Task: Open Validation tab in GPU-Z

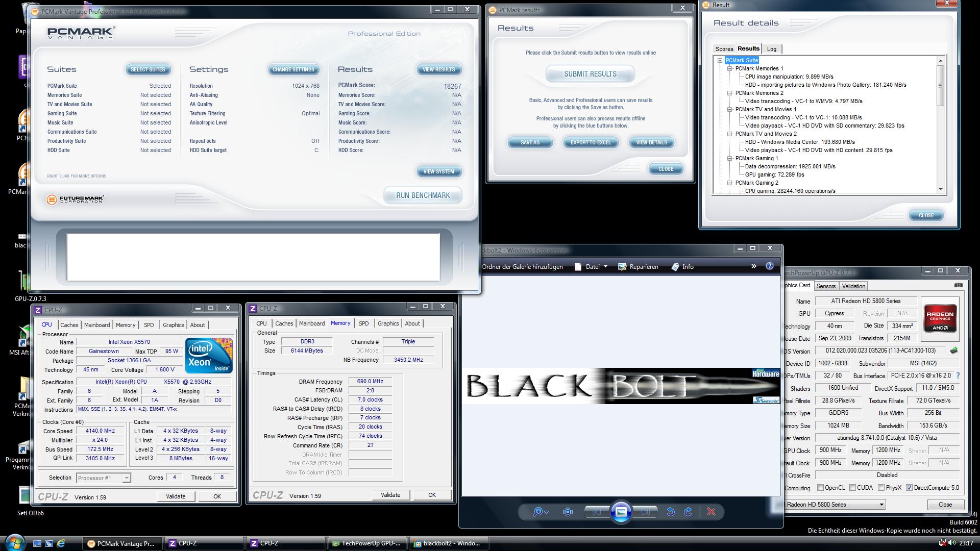Action: (x=853, y=286)
